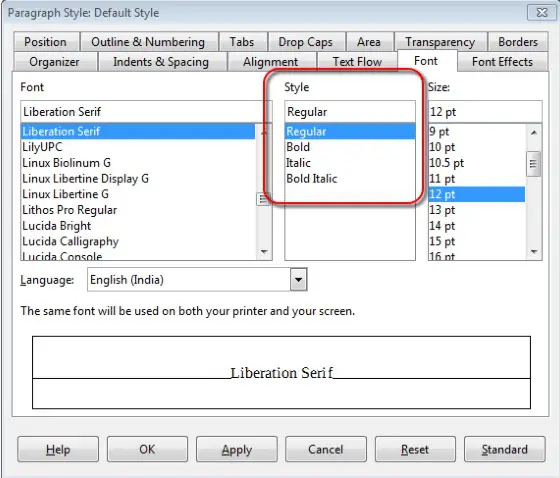Image resolution: width=560 pixels, height=478 pixels.
Task: Click the Help button
Action: coord(58,449)
